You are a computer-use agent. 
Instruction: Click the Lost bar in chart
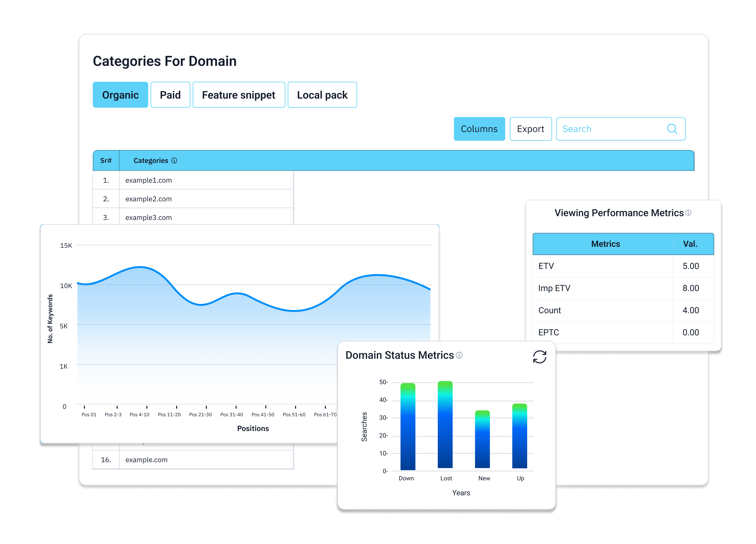(445, 425)
